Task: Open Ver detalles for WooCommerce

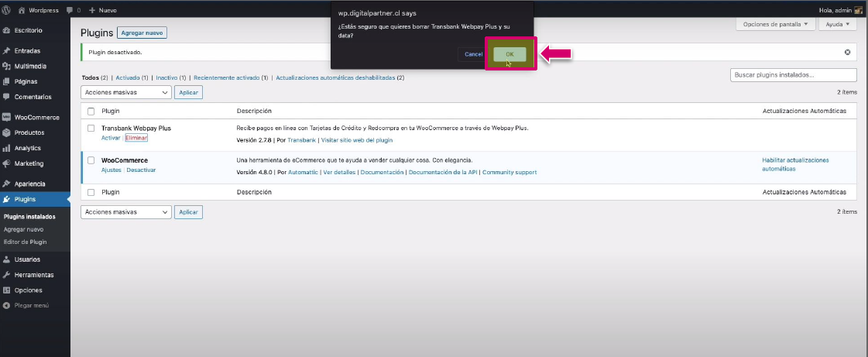Action: (339, 172)
